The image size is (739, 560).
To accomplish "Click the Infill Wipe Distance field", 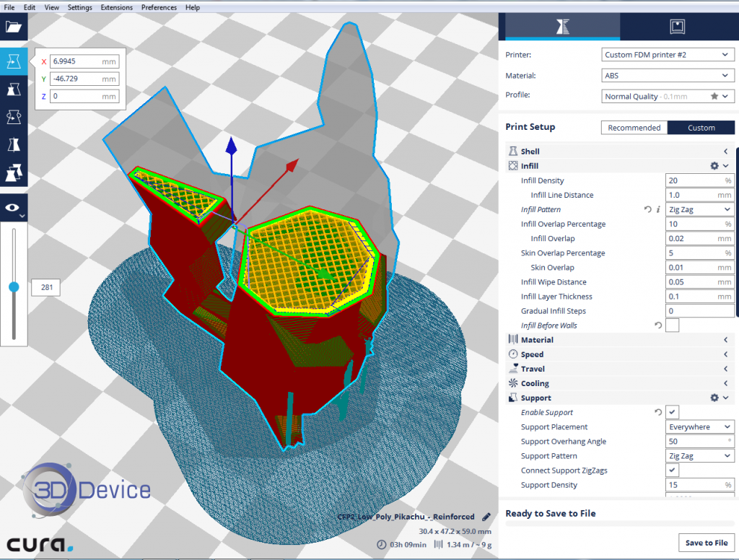I will click(x=699, y=282).
